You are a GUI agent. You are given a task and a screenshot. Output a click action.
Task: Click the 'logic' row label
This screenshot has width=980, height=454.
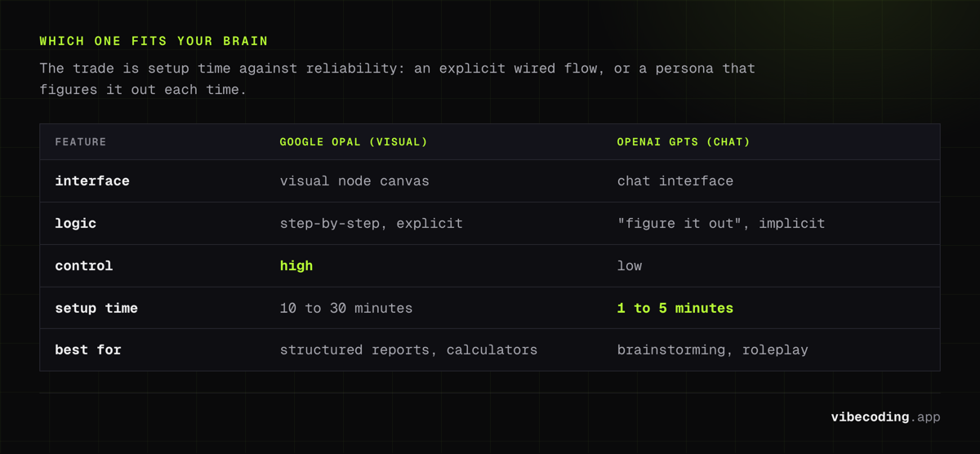tap(75, 223)
